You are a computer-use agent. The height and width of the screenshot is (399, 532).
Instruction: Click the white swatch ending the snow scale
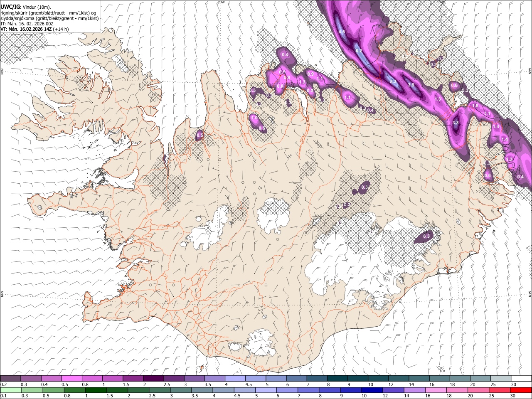[521, 379]
